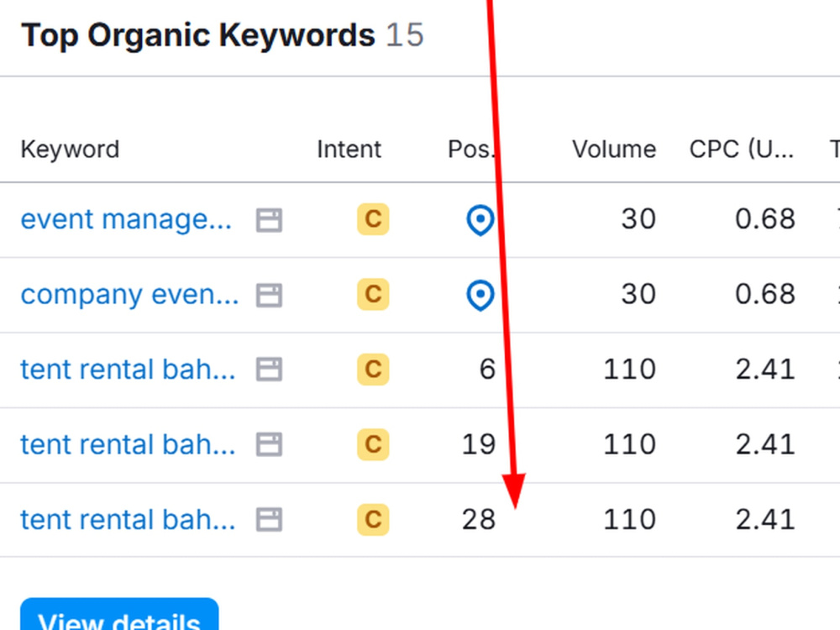840x630 pixels.
Task: Click the Intent column header
Action: pyautogui.click(x=349, y=150)
